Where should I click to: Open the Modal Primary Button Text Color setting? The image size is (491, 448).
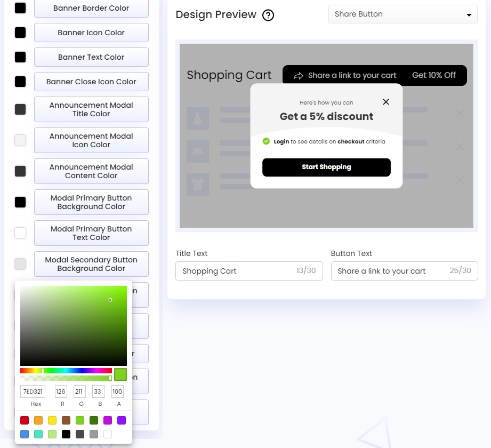pos(91,233)
